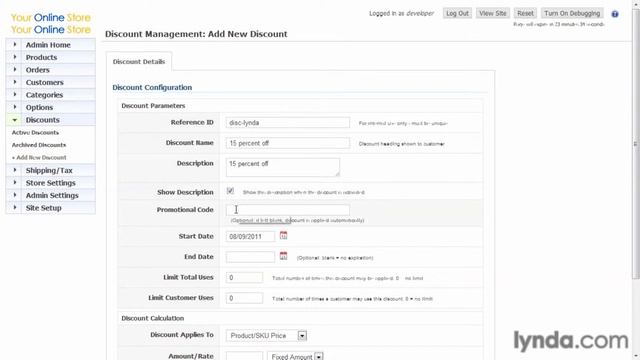The height and width of the screenshot is (360, 640).
Task: Expand the Store Settings menu arrow
Action: [x=15, y=183]
